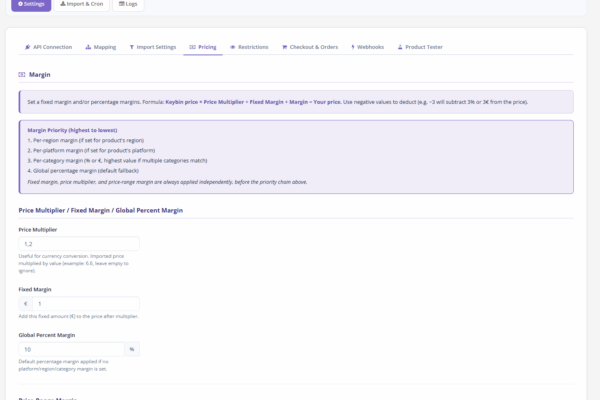
Task: Open the Logs page
Action: [131, 4]
